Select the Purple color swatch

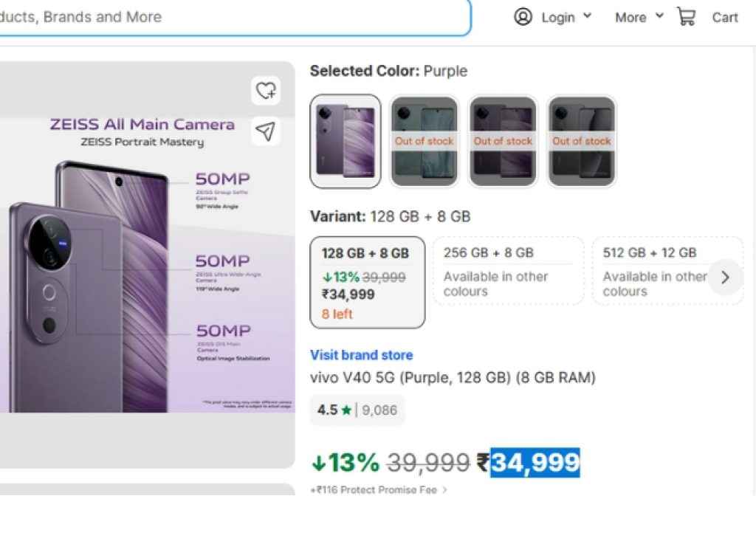point(346,141)
